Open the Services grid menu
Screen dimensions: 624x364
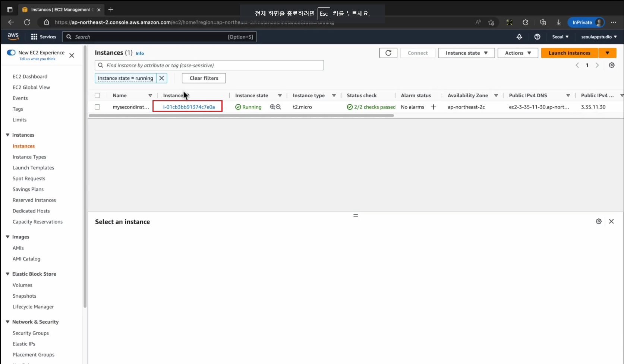[x=43, y=37]
